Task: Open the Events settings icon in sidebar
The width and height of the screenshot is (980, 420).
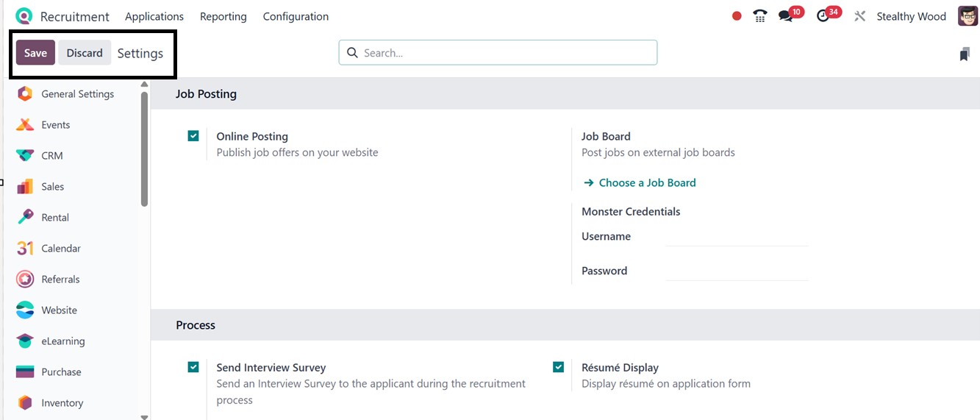Action: point(25,125)
